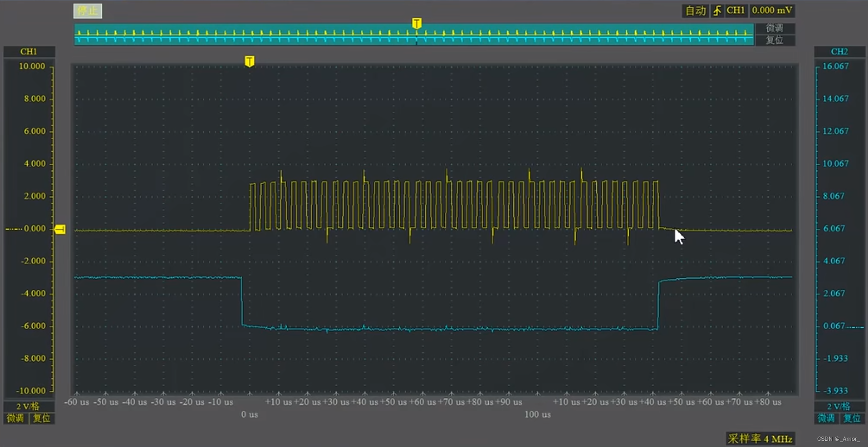This screenshot has height=447, width=868.
Task: Open CH2 2 V/格 scale setting
Action: tap(839, 406)
